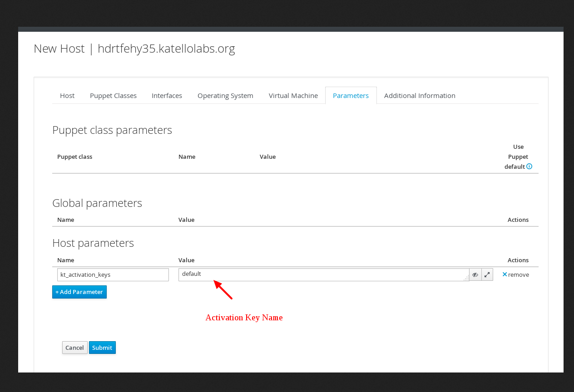Click the remove link for kt_activation_keys

(x=518, y=274)
